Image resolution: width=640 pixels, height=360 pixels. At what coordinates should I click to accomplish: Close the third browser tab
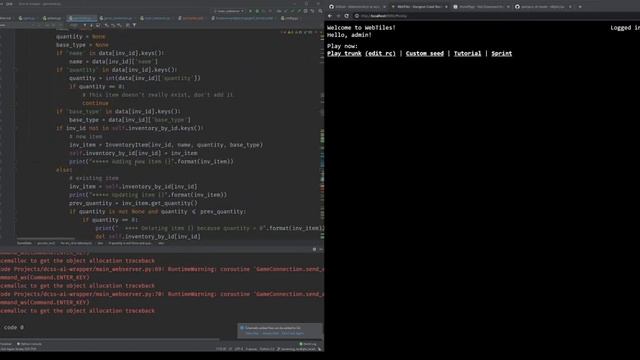(x=508, y=7)
